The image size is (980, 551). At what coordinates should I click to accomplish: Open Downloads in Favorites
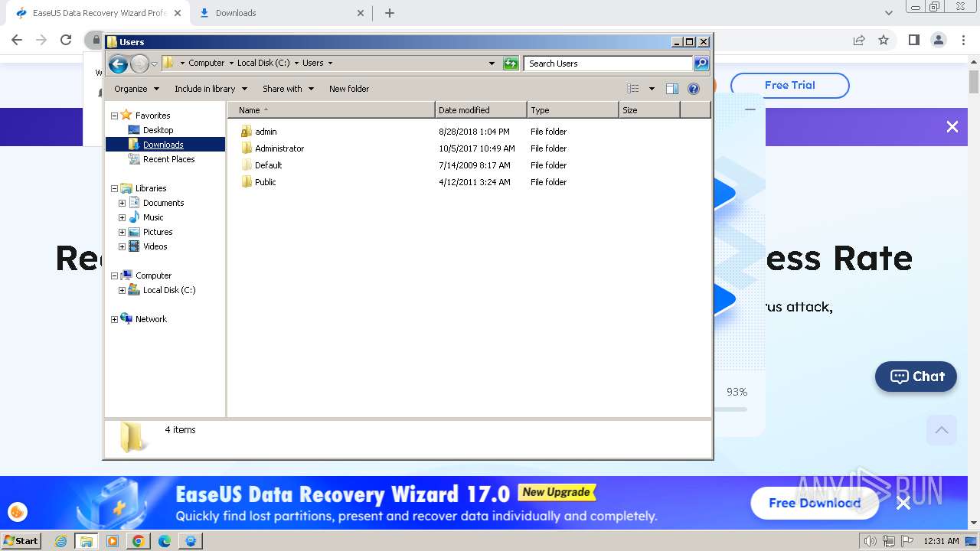coord(163,145)
